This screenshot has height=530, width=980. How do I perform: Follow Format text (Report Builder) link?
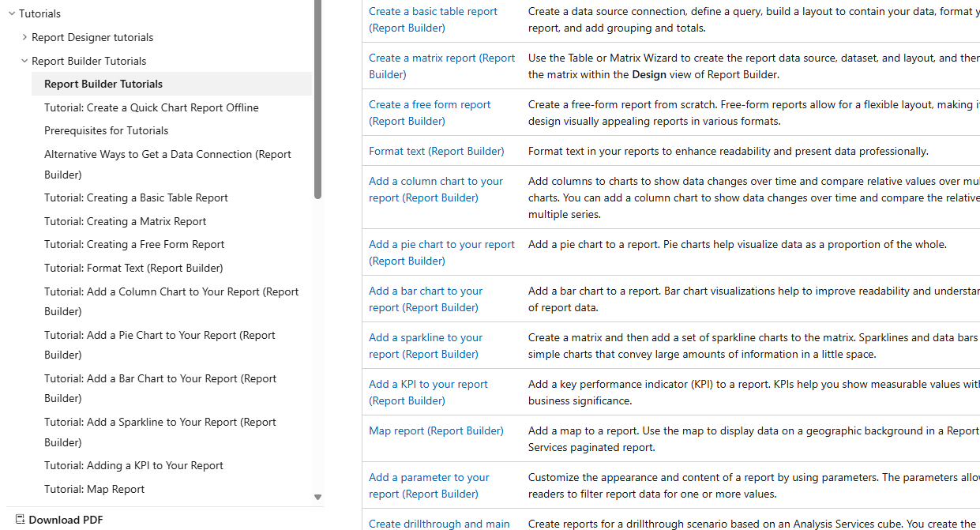click(436, 151)
